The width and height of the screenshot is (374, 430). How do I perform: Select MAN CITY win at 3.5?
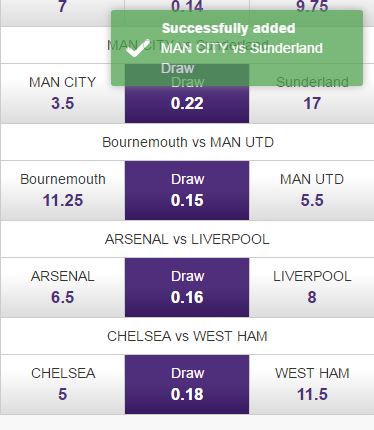(x=62, y=93)
